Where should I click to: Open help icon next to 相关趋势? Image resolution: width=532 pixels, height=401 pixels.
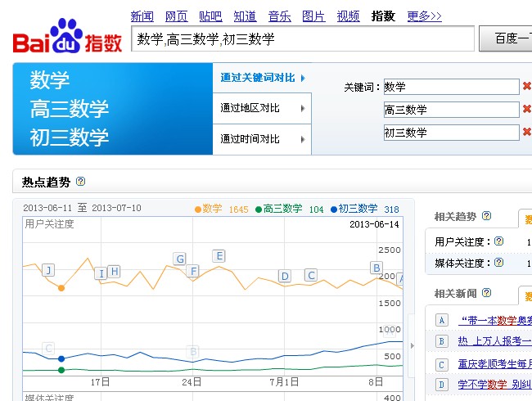[486, 216]
